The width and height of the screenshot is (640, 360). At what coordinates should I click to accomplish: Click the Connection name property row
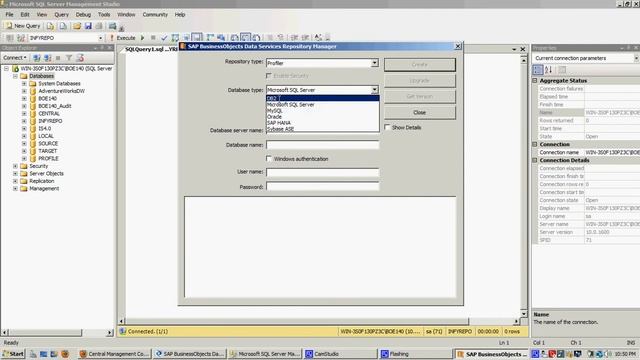[587, 152]
